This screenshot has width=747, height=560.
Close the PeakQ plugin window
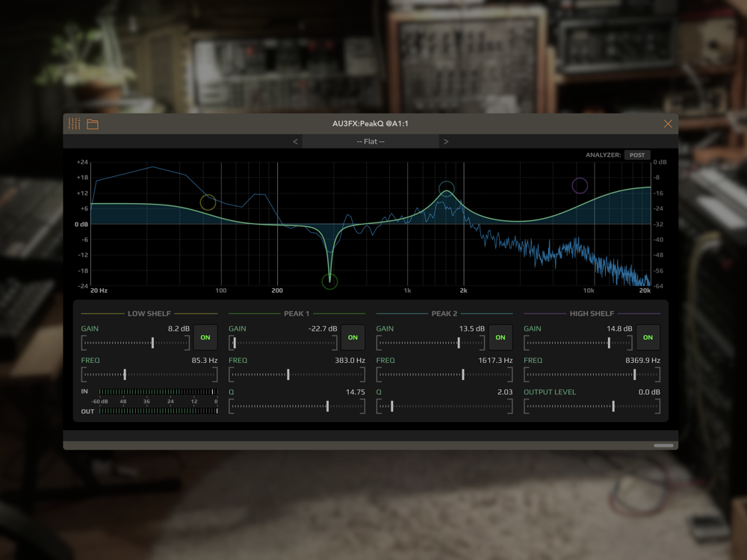point(668,124)
